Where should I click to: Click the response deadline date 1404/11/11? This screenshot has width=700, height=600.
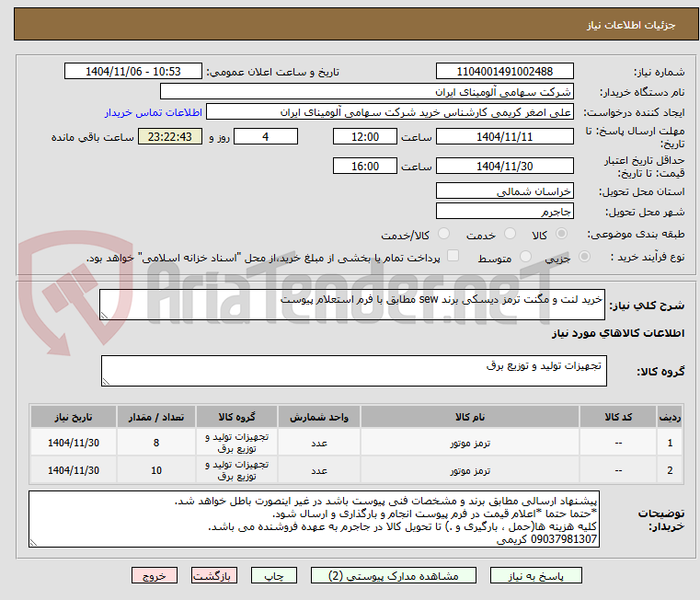click(x=504, y=136)
